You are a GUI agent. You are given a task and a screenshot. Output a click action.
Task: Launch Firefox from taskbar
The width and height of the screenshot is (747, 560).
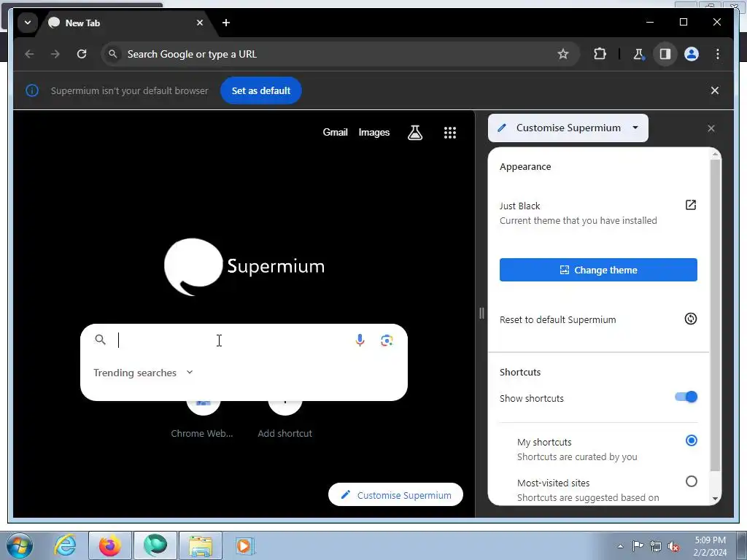tap(110, 545)
